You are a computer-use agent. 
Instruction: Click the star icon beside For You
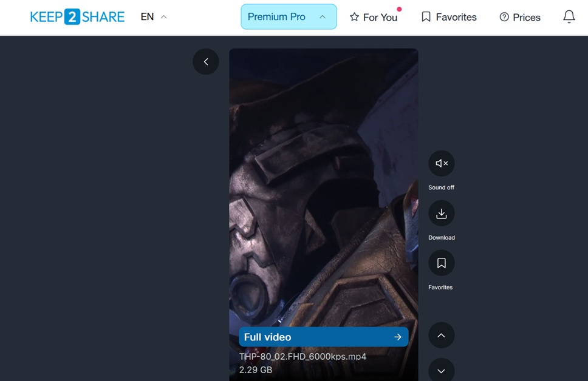(x=354, y=18)
